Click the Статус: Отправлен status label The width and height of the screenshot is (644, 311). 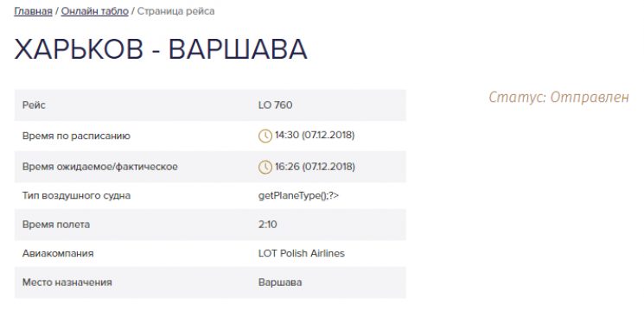point(558,98)
